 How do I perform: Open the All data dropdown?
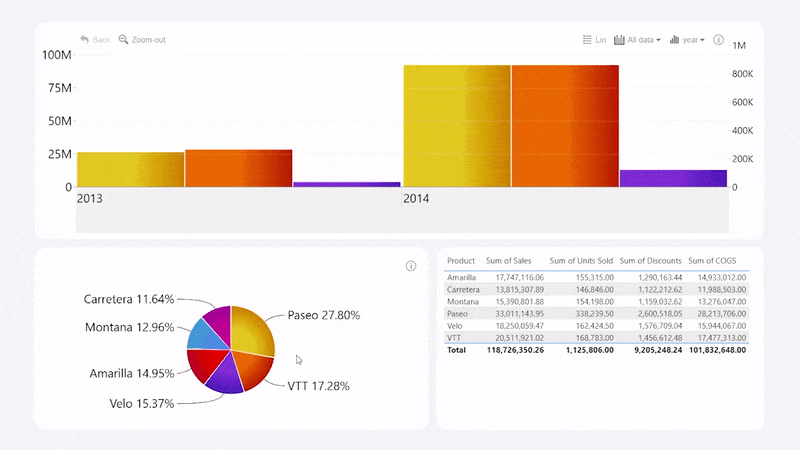[637, 40]
